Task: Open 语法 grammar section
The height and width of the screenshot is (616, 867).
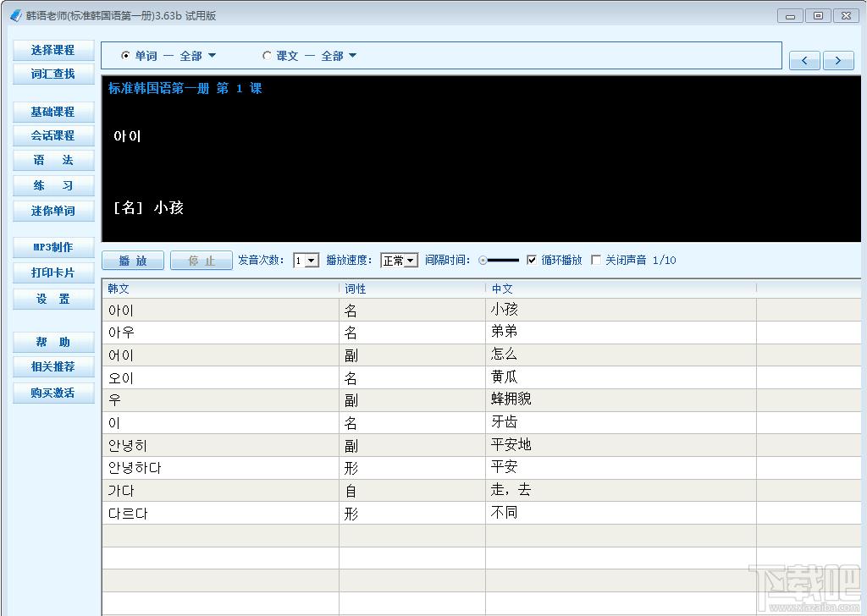Action: click(x=53, y=161)
